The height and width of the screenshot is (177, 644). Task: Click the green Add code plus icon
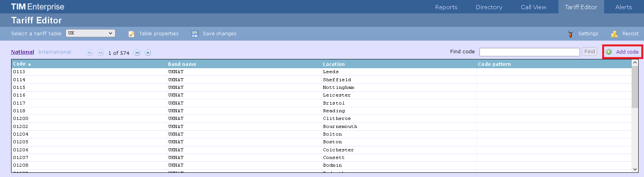coord(609,52)
